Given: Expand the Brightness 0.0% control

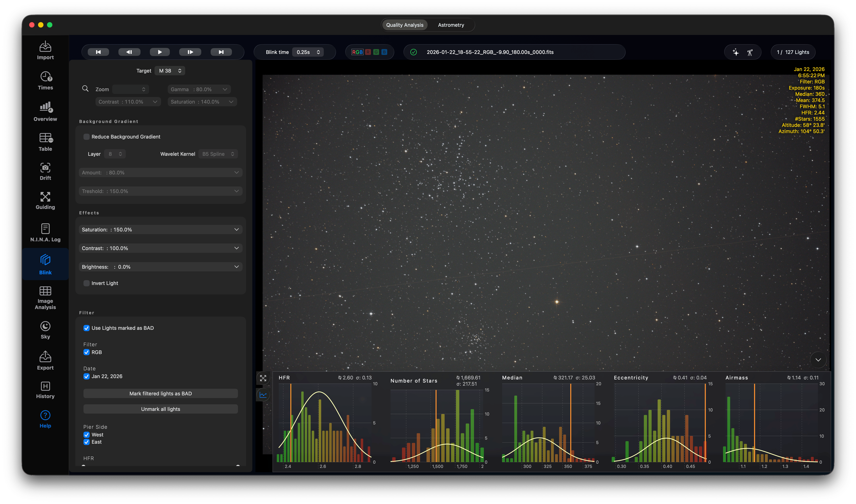Looking at the screenshot, I should click(x=160, y=267).
